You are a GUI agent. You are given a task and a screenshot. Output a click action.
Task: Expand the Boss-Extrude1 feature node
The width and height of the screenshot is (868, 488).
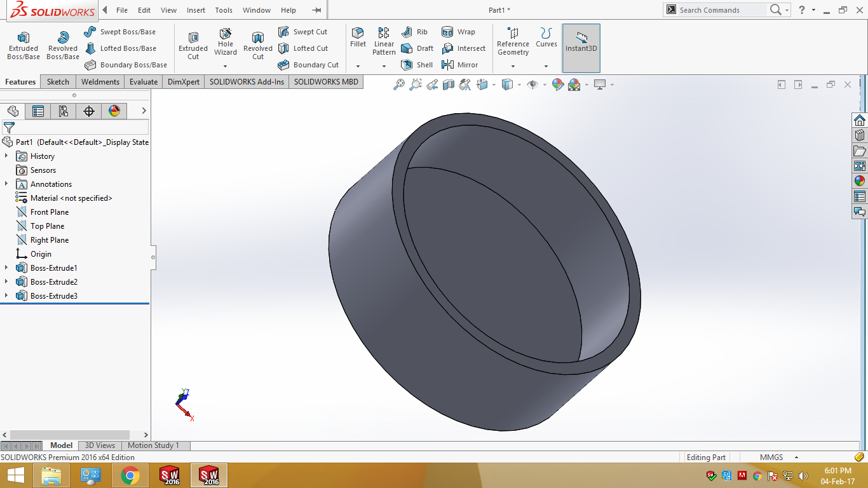(x=6, y=268)
